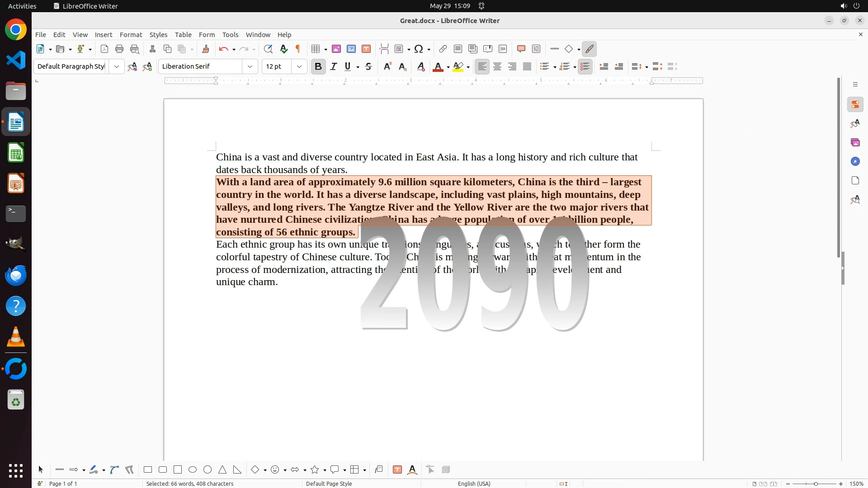This screenshot has height=488, width=868.
Task: Open the Tools menu
Action: pos(230,35)
